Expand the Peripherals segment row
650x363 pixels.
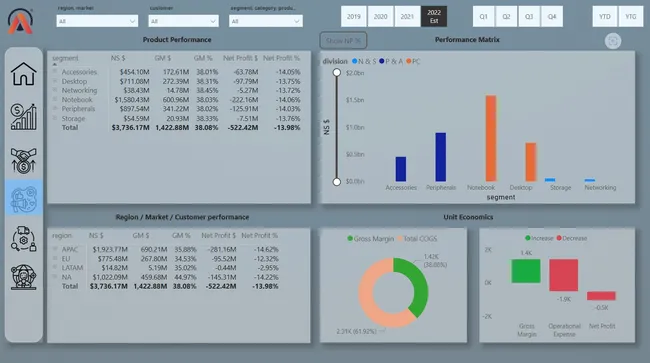55,109
